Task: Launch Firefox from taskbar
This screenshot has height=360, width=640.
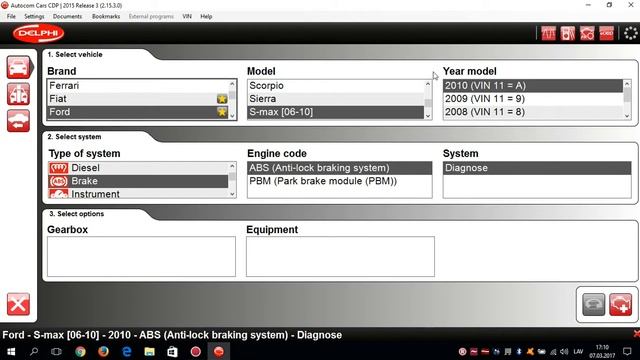Action: 103,351
